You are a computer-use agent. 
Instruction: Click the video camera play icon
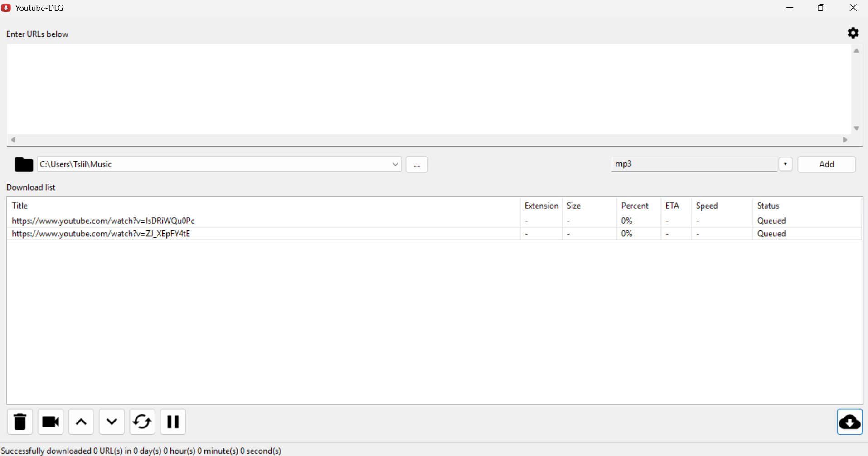(x=50, y=422)
